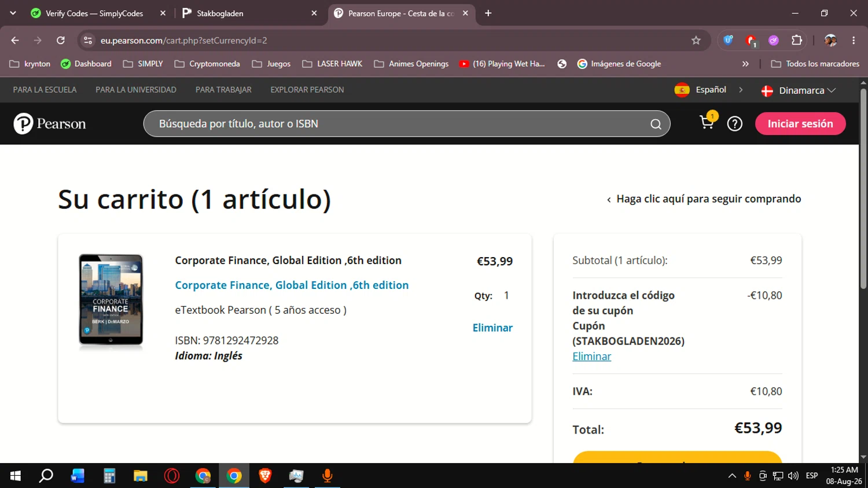Screen dimensions: 868x488
Task: Open EXPLORAR PEARSON menu
Action: (x=307, y=90)
